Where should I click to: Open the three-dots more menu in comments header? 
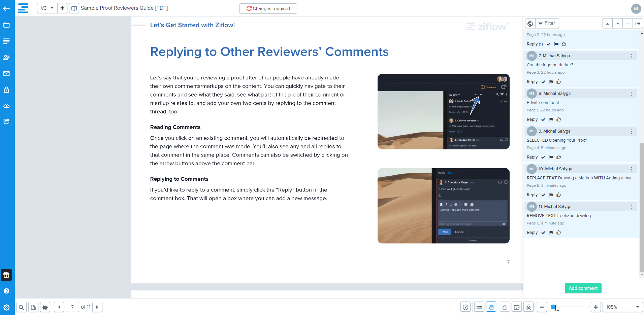[x=627, y=23]
